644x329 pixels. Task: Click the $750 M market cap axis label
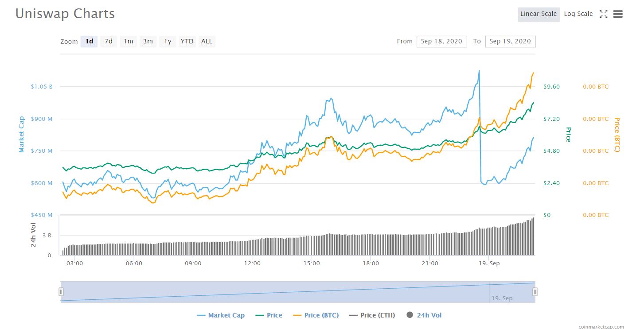coord(42,151)
